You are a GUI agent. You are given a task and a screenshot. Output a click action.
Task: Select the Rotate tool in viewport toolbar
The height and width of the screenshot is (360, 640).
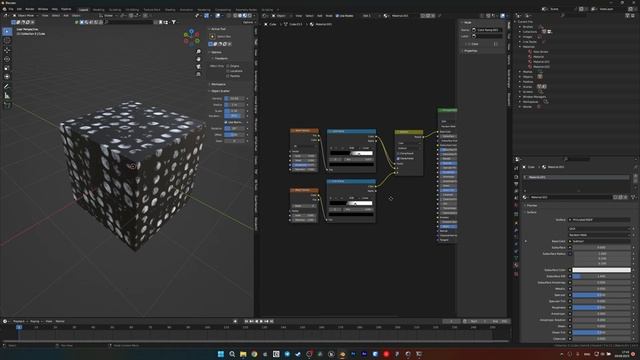click(7, 59)
